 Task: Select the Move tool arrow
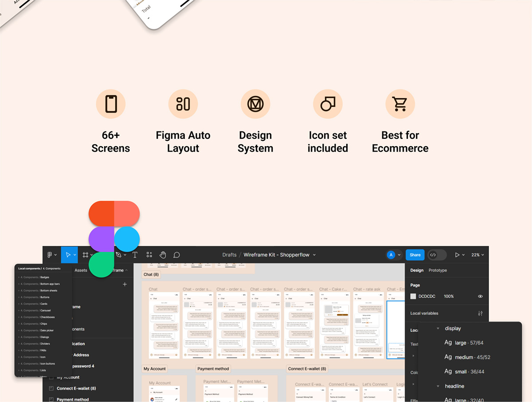point(68,255)
